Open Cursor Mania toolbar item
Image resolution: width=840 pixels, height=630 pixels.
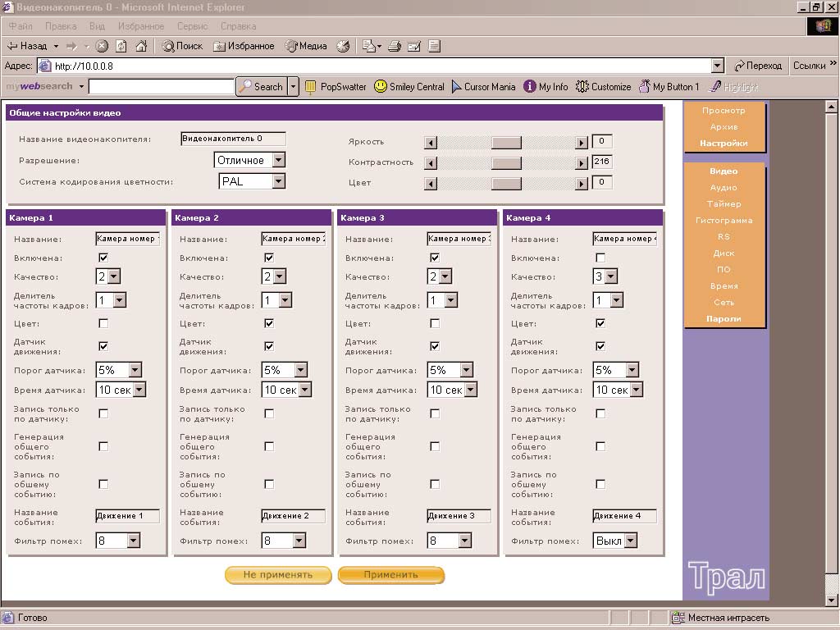(483, 86)
